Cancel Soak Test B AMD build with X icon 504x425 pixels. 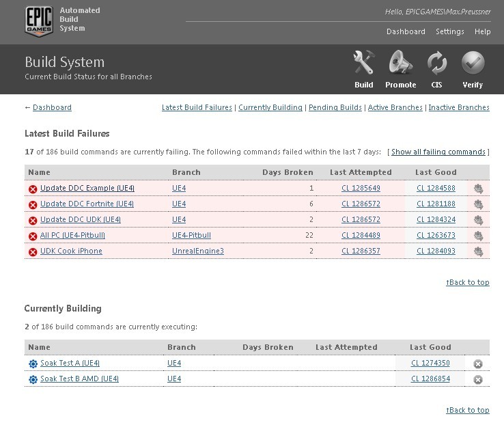point(478,380)
